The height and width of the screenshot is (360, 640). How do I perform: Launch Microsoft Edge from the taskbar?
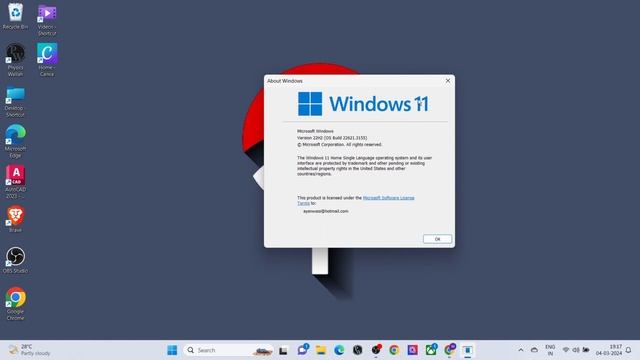tap(339, 350)
